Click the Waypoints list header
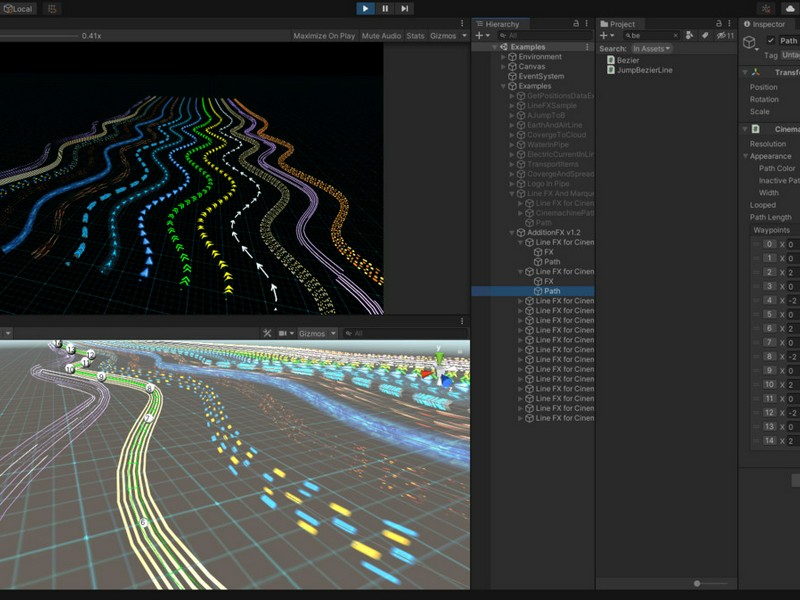This screenshot has height=600, width=800. (771, 230)
